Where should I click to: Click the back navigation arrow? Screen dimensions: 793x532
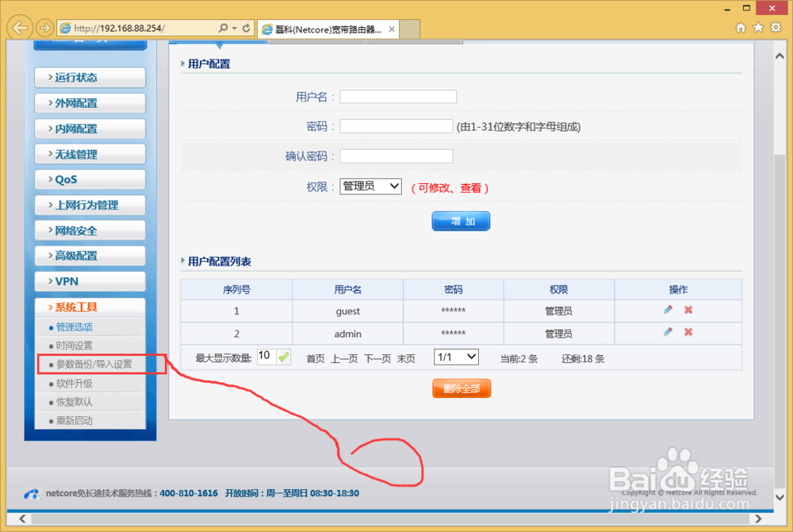(19, 27)
